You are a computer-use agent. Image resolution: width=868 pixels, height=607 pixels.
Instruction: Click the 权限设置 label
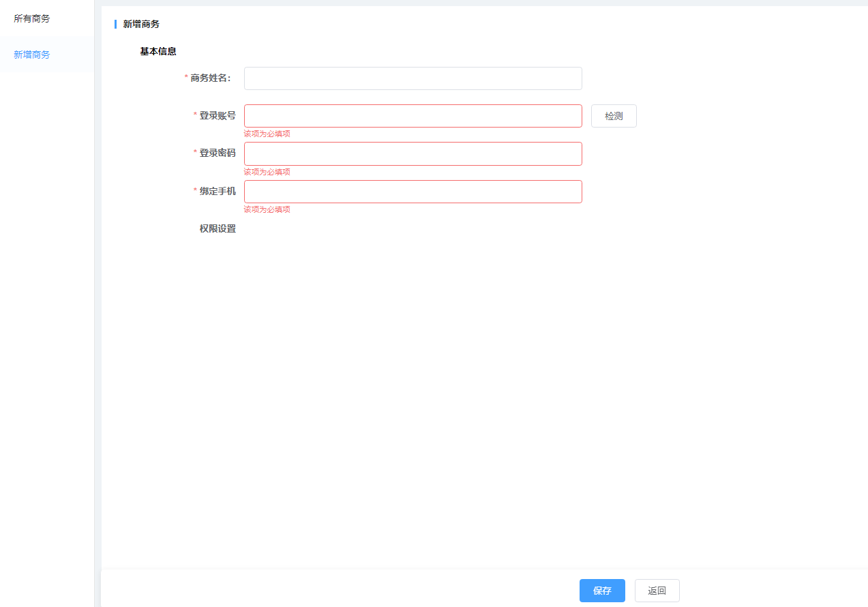click(x=218, y=228)
